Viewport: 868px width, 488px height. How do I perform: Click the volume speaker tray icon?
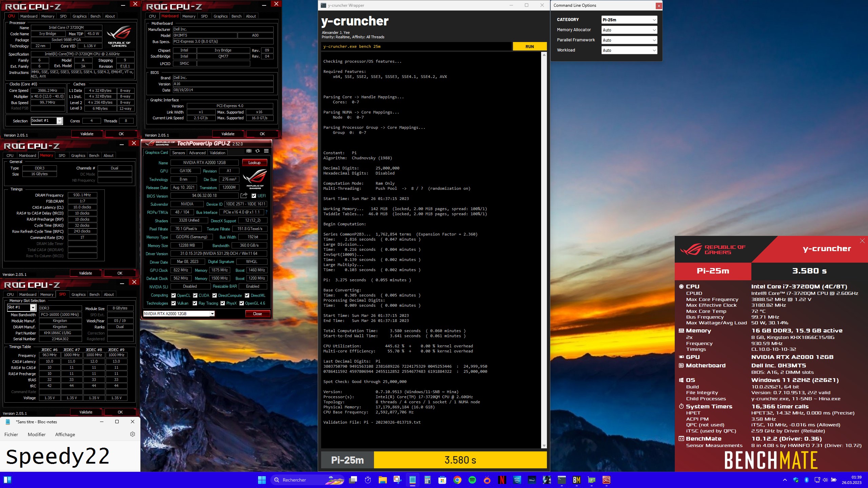pyautogui.click(x=825, y=480)
